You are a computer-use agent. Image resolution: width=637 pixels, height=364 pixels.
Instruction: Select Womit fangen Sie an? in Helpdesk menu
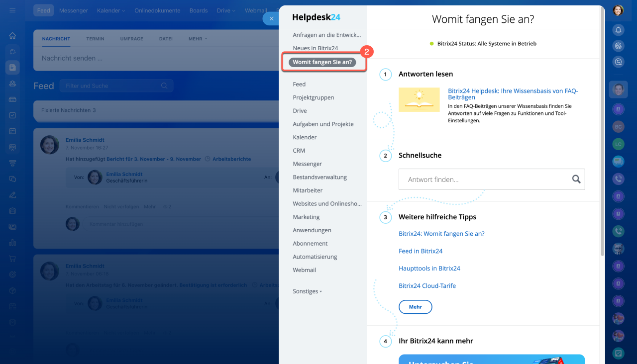(x=322, y=62)
